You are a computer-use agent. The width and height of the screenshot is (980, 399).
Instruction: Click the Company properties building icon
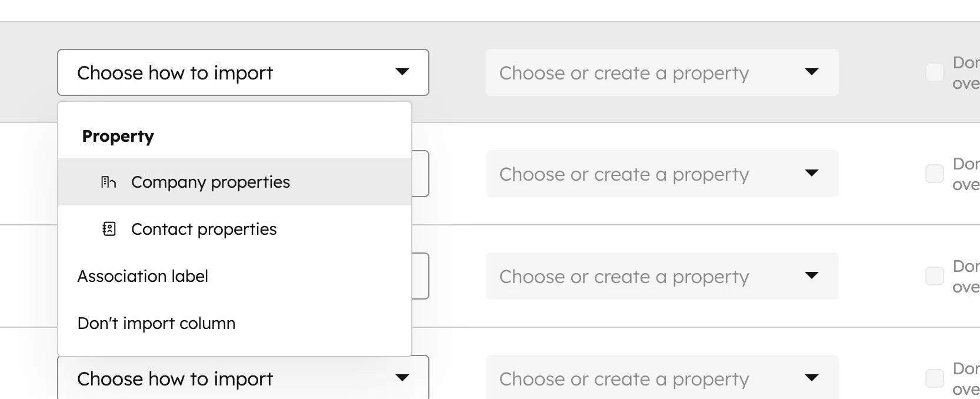pos(109,182)
